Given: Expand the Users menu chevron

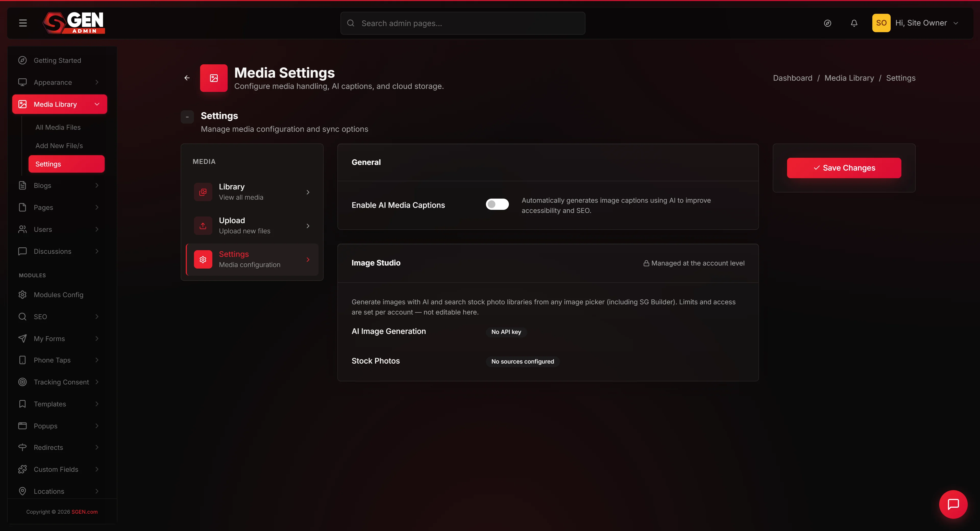Looking at the screenshot, I should tap(97, 229).
